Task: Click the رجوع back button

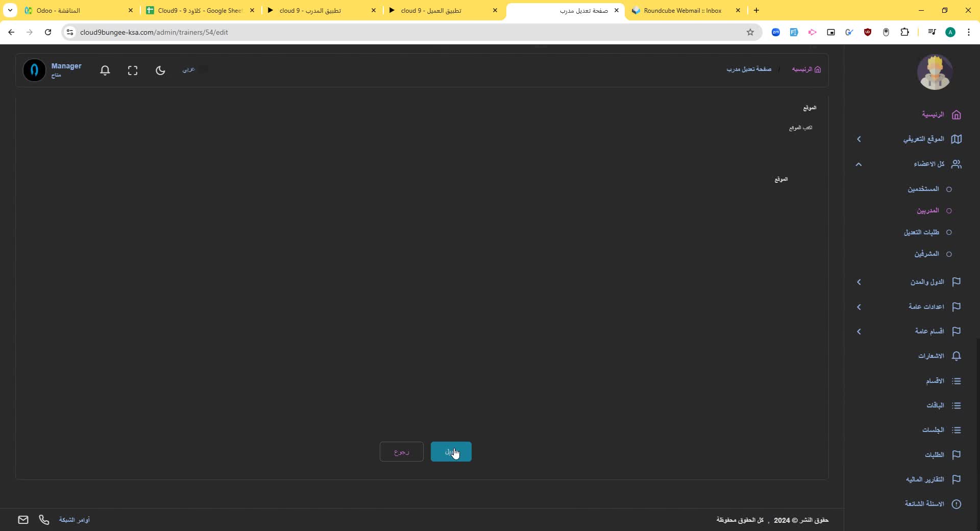Action: click(x=402, y=452)
